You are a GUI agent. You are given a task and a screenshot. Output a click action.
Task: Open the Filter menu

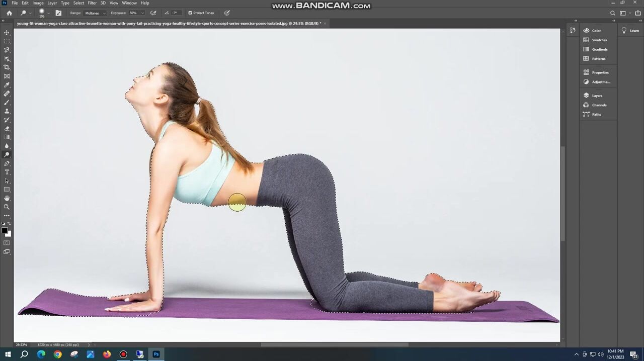coord(92,3)
